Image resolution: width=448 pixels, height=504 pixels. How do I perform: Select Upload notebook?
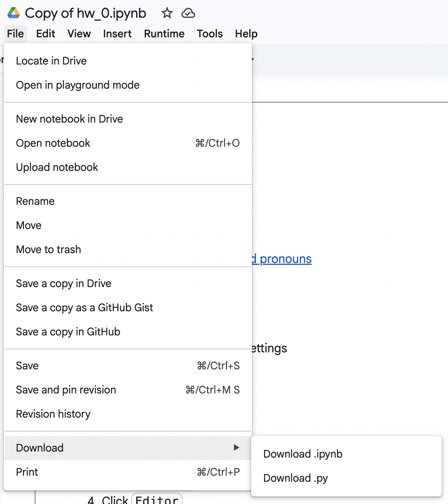point(128,167)
